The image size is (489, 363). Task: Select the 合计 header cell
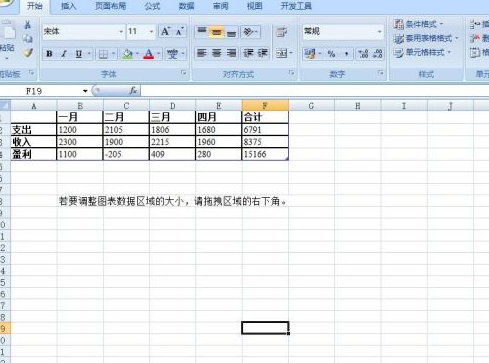[265, 117]
